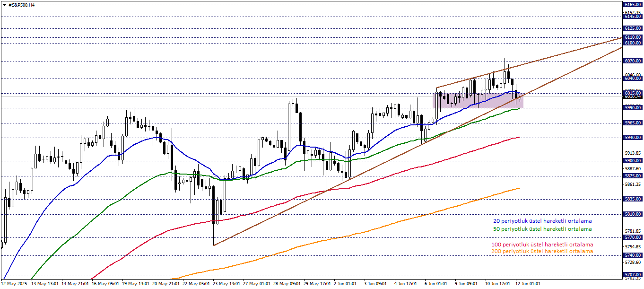The width and height of the screenshot is (644, 289).
Task: Click the 20 periyotluk üstel hareketli ortalama legend
Action: 542,221
